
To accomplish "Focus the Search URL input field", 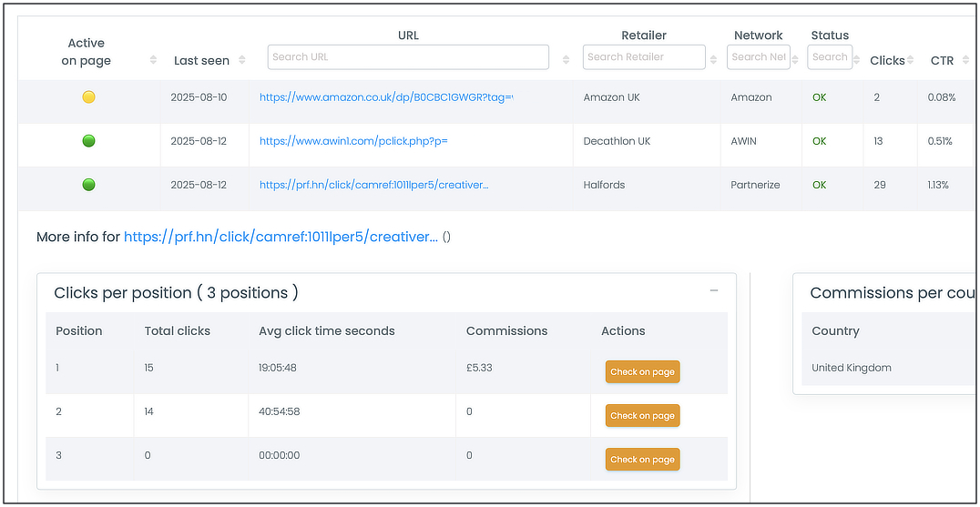I will click(408, 57).
